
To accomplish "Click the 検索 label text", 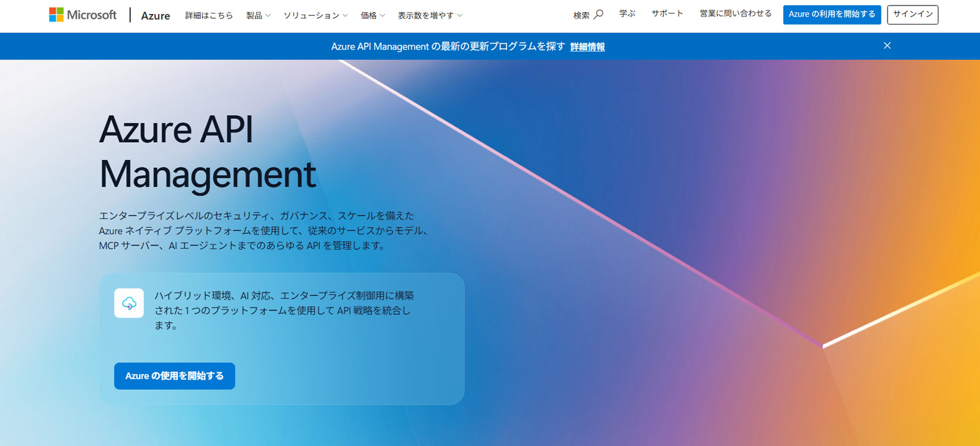I will [581, 15].
